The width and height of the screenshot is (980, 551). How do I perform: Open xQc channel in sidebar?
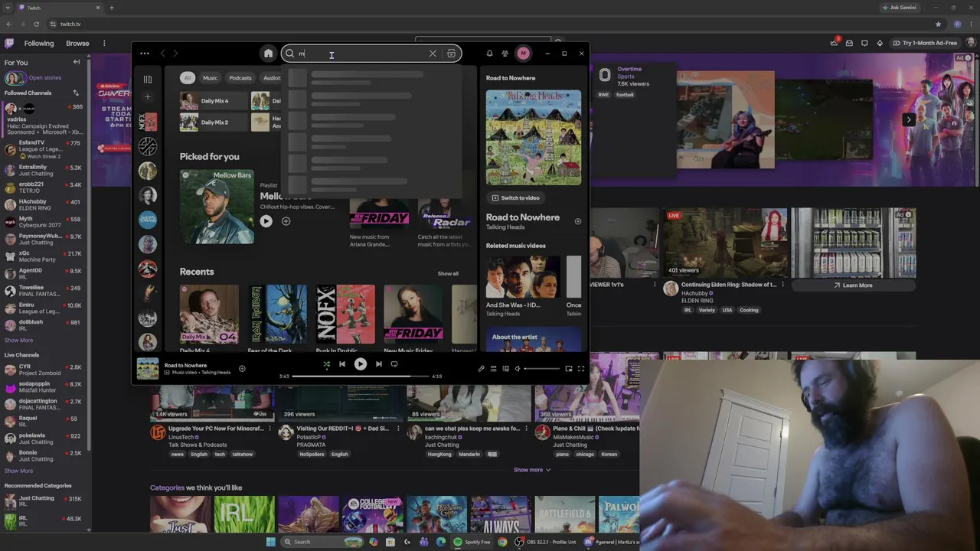pyautogui.click(x=46, y=256)
